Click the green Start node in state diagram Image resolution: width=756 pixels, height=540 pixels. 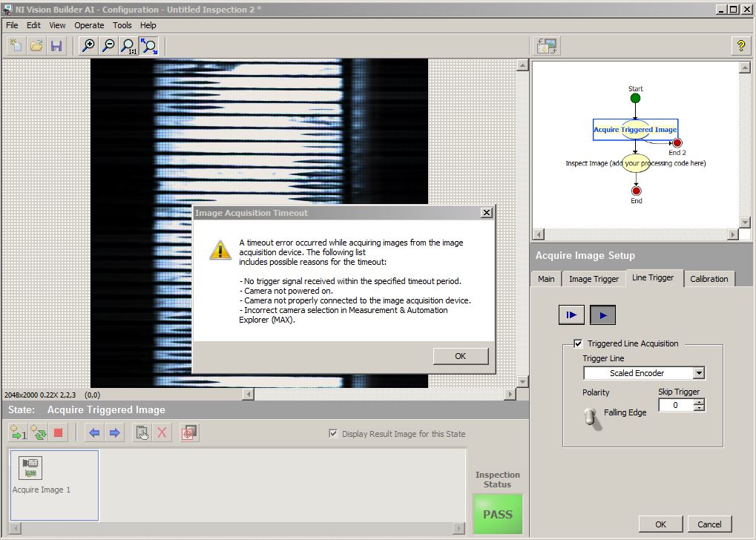pos(636,99)
